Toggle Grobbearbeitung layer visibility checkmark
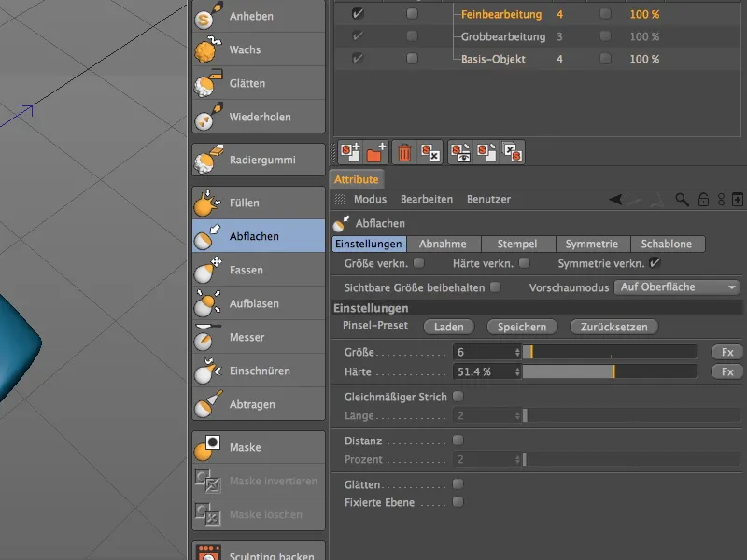747x560 pixels. click(358, 36)
